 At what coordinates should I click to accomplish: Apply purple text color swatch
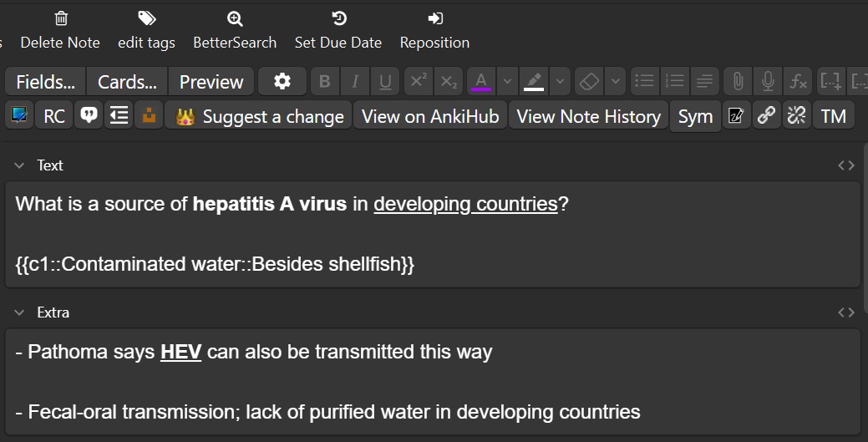point(481,81)
